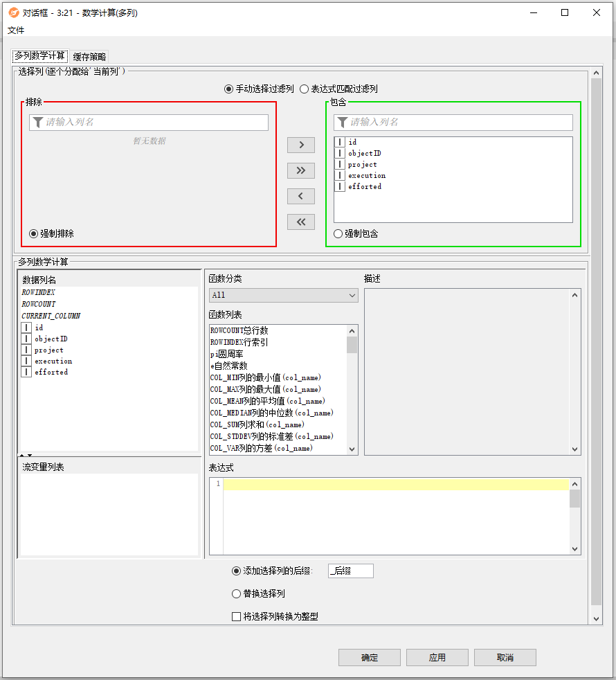616x680 pixels.
Task: Click the 应用 button
Action: 437,657
